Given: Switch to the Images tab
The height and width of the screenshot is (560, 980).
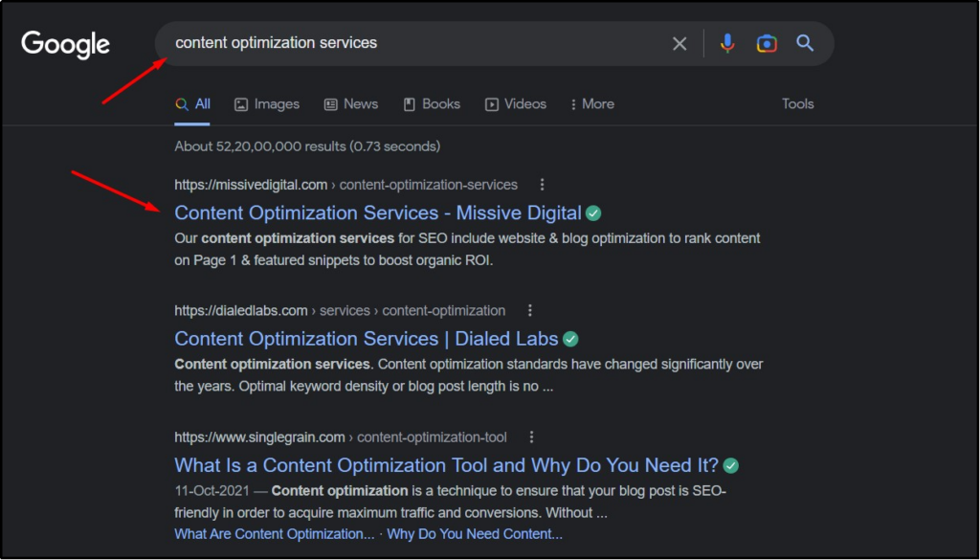Looking at the screenshot, I should tap(267, 103).
